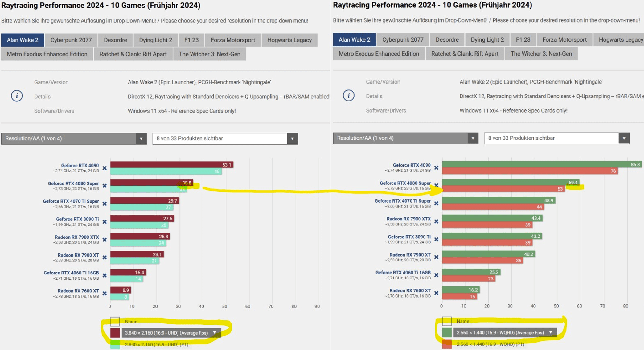Remove Geforce RTX 4070 Ti Super in left chart
Viewport: 644px width, 350px height.
(x=105, y=204)
